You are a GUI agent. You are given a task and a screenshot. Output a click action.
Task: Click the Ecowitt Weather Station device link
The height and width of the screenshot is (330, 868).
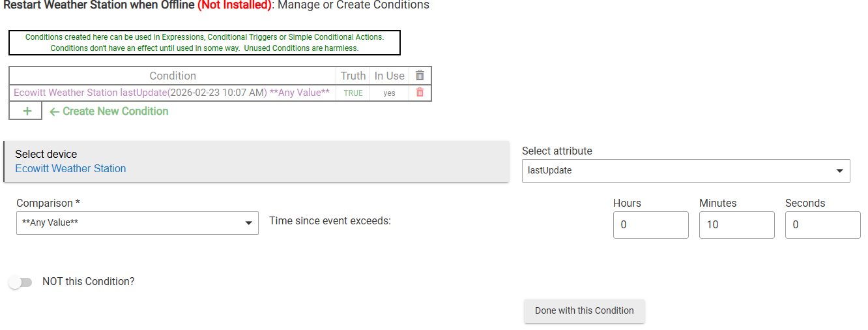click(70, 169)
